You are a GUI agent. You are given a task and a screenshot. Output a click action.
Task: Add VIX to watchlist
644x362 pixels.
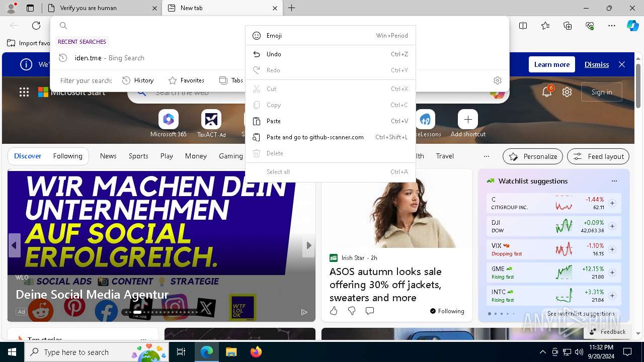coord(612,249)
